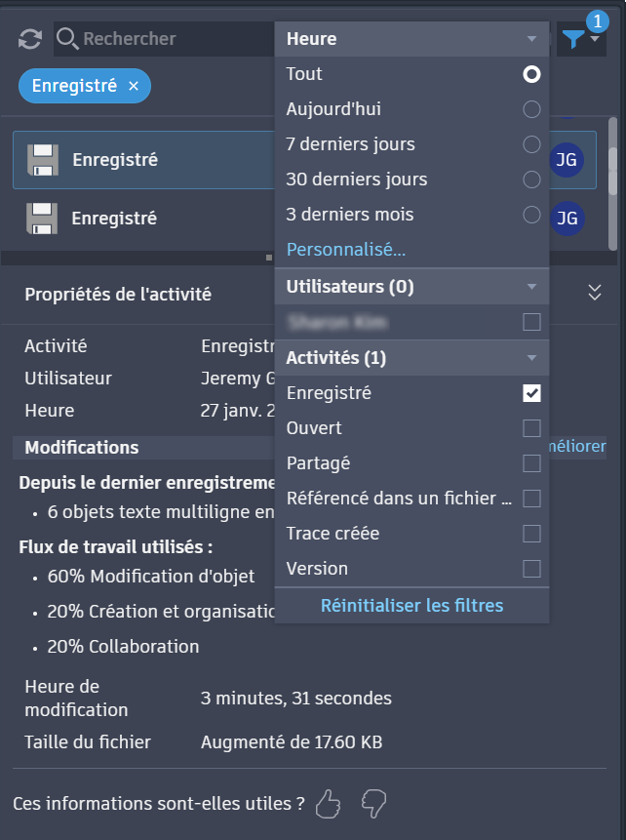Click the magnifier search icon
626x840 pixels.
67,39
